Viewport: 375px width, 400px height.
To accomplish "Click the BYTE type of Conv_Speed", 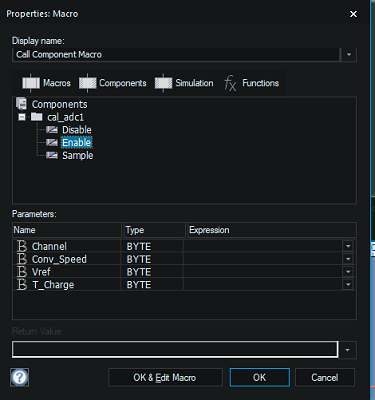I will (x=139, y=259).
